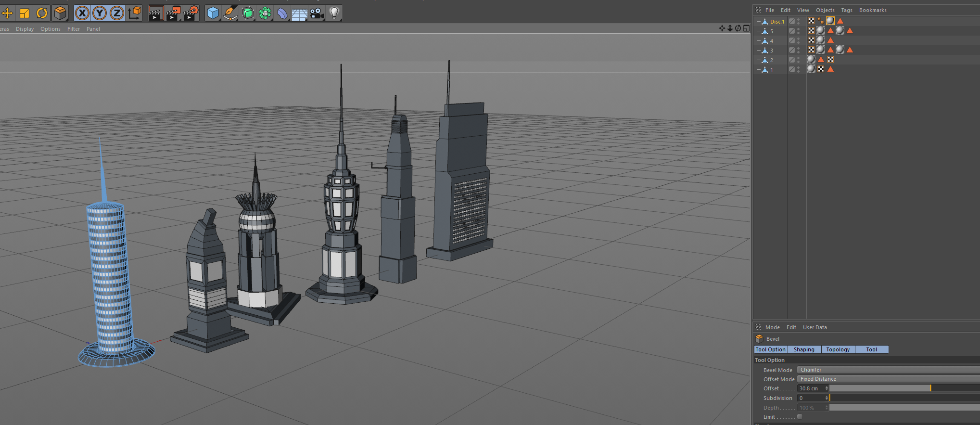Screen dimensions: 980x425
Task: Open viewport Filter menu
Action: [x=74, y=29]
